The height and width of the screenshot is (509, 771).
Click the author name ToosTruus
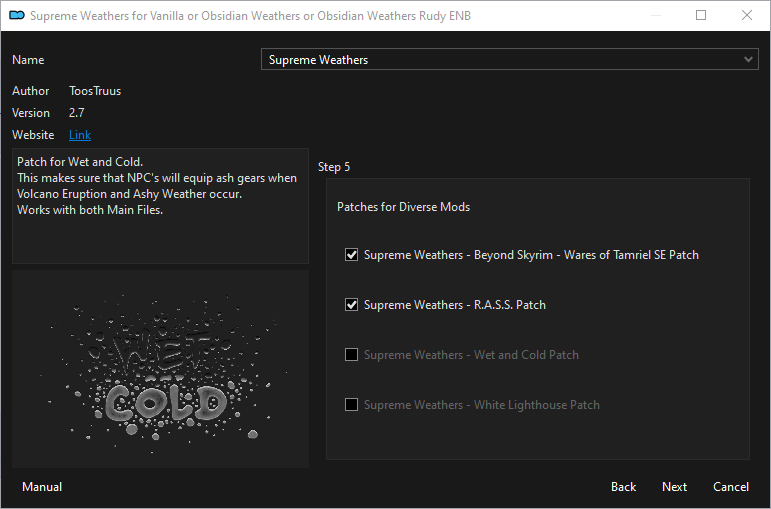(x=95, y=91)
